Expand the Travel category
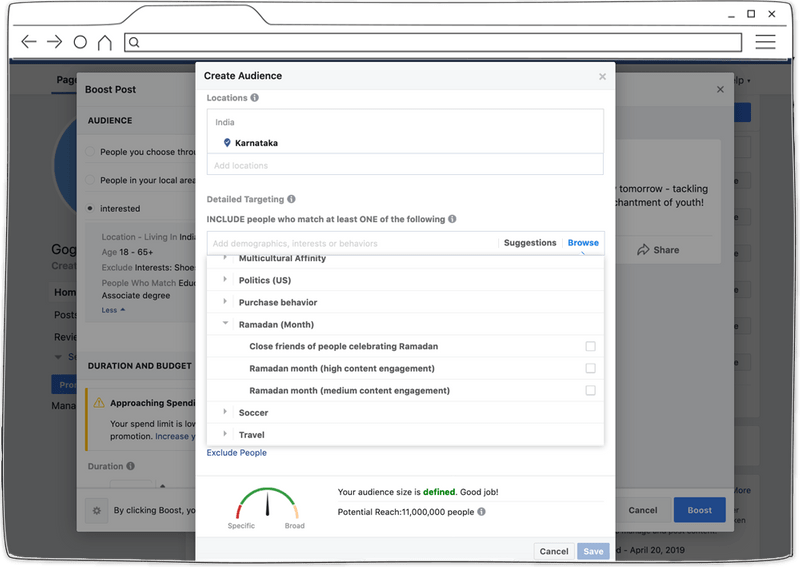The width and height of the screenshot is (800, 567). click(x=224, y=434)
